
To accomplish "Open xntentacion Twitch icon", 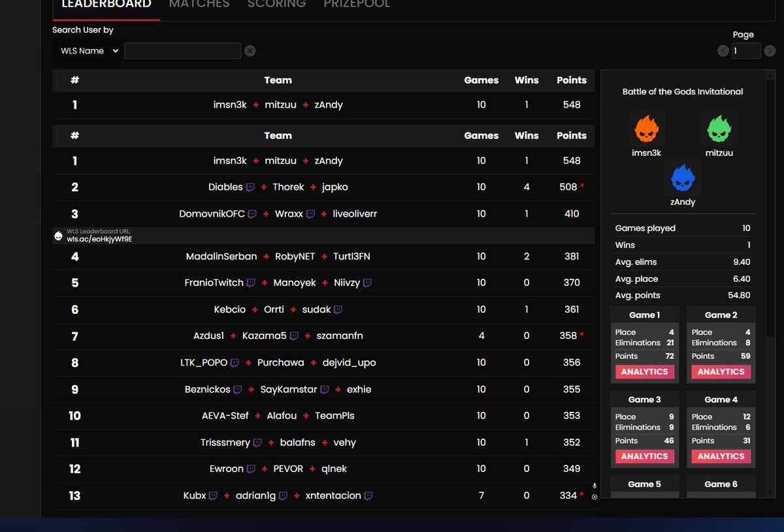I will 368,496.
